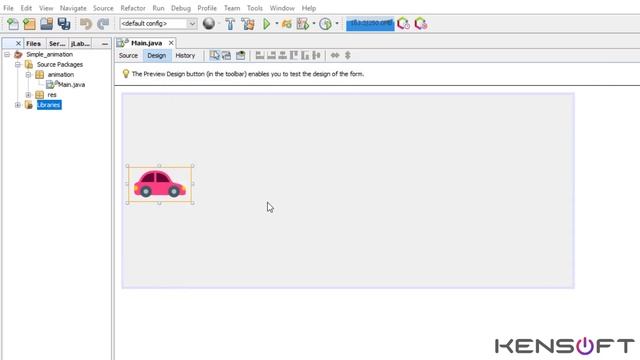Click the Profile Project icon
The width and height of the screenshot is (640, 360).
303,24
